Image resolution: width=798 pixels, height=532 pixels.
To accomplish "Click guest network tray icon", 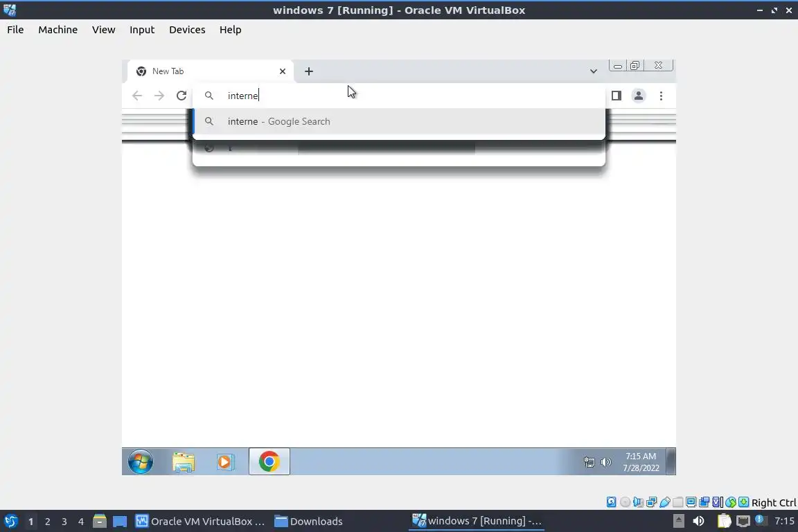I will (x=589, y=462).
